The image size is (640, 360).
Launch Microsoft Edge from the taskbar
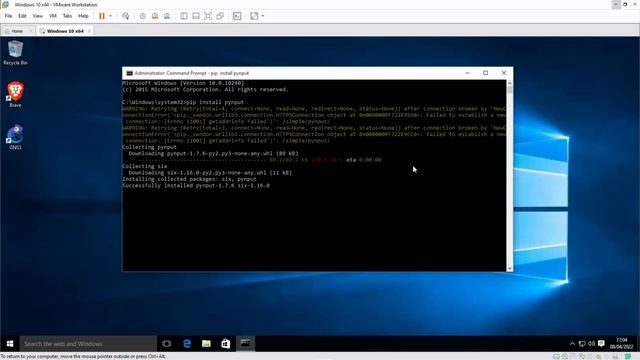pos(187,344)
